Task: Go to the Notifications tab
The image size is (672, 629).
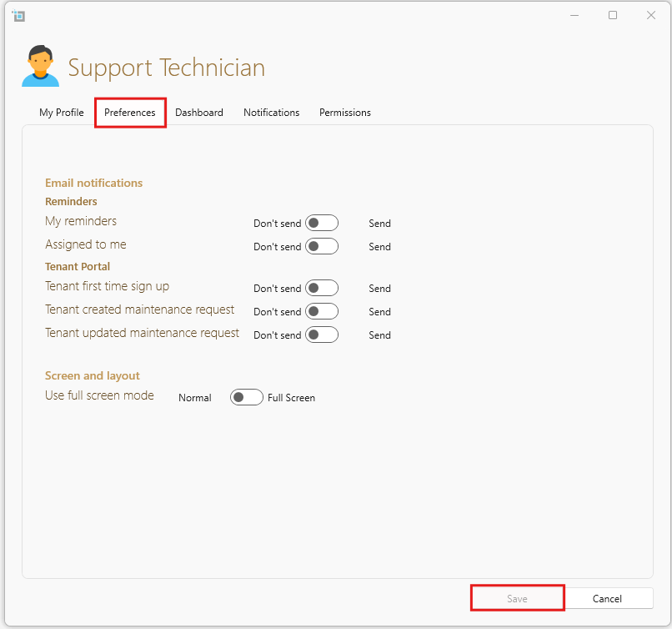Action: click(x=271, y=113)
